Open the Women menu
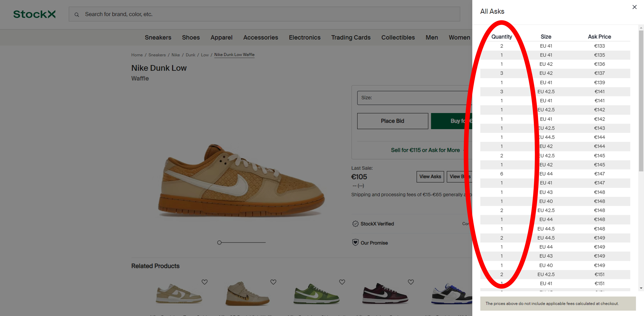 [459, 37]
